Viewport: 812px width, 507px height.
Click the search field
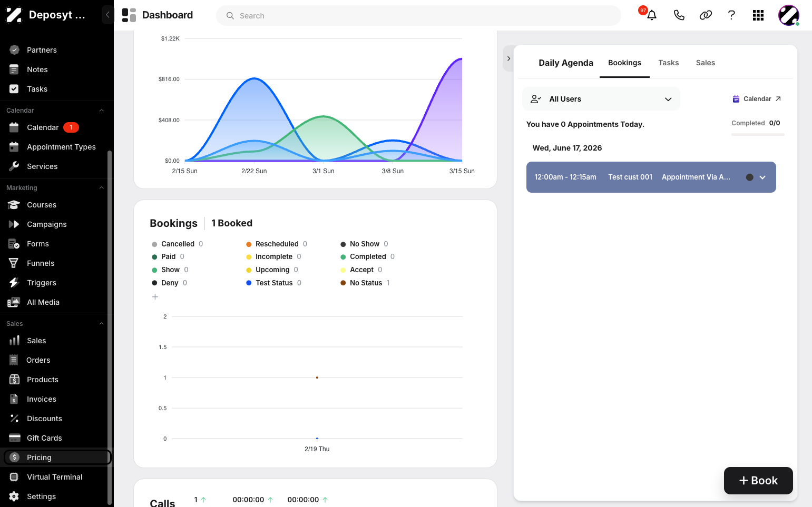(x=418, y=16)
